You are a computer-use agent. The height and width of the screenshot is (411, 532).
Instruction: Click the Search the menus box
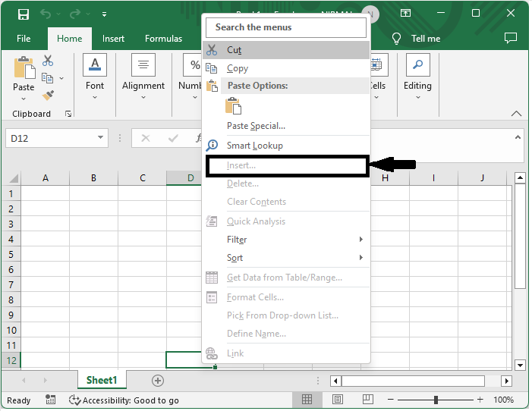pyautogui.click(x=286, y=27)
